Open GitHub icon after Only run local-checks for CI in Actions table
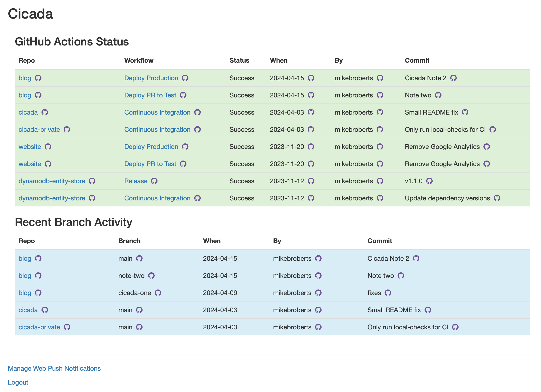Screen dimensions: 541x392 (492, 129)
